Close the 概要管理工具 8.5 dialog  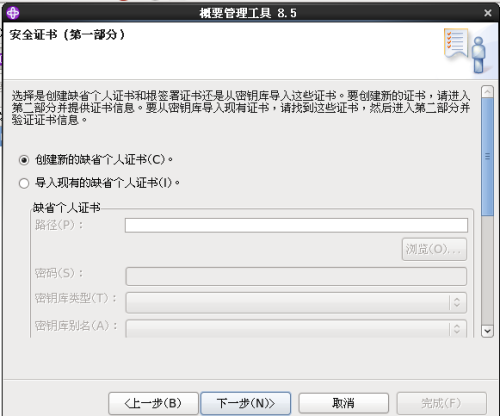click(x=488, y=13)
